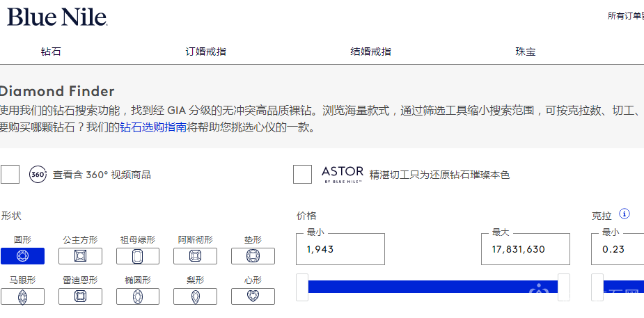Choose the 垫形 cushion shape icon
This screenshot has height=318, width=644.
(252, 256)
